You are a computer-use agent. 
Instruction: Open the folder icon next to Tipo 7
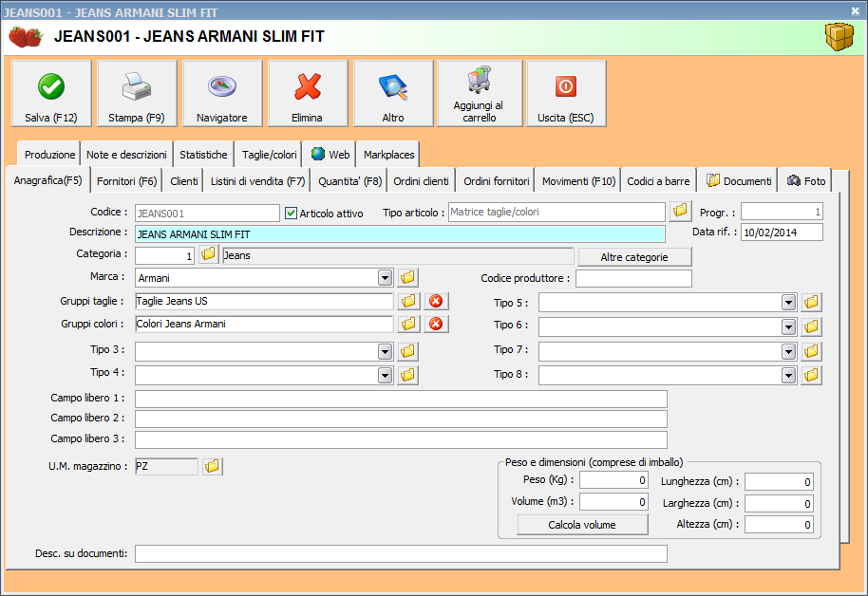[x=811, y=351]
